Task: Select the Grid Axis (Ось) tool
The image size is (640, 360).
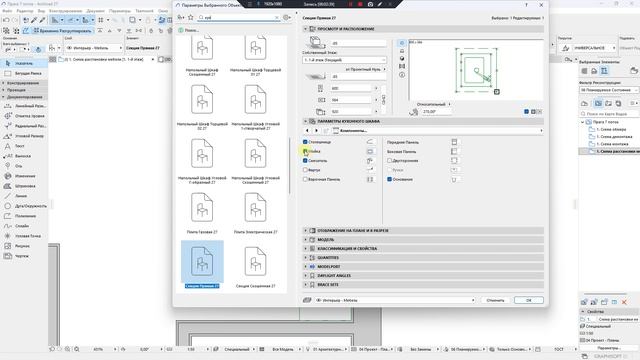Action: (x=24, y=166)
